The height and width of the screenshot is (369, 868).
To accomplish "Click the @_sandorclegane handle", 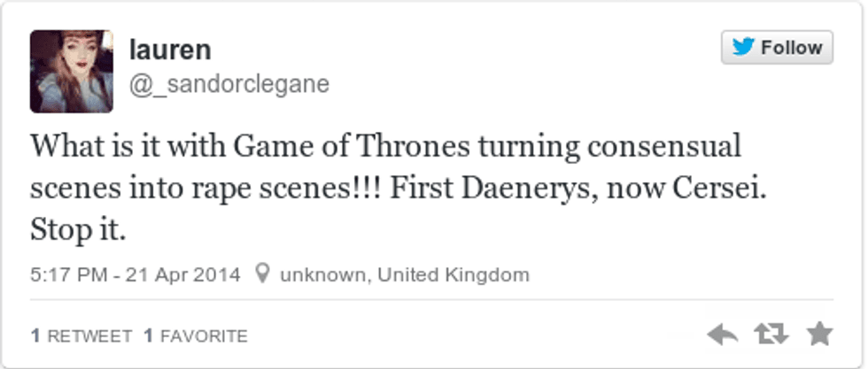I will pyautogui.click(x=229, y=84).
